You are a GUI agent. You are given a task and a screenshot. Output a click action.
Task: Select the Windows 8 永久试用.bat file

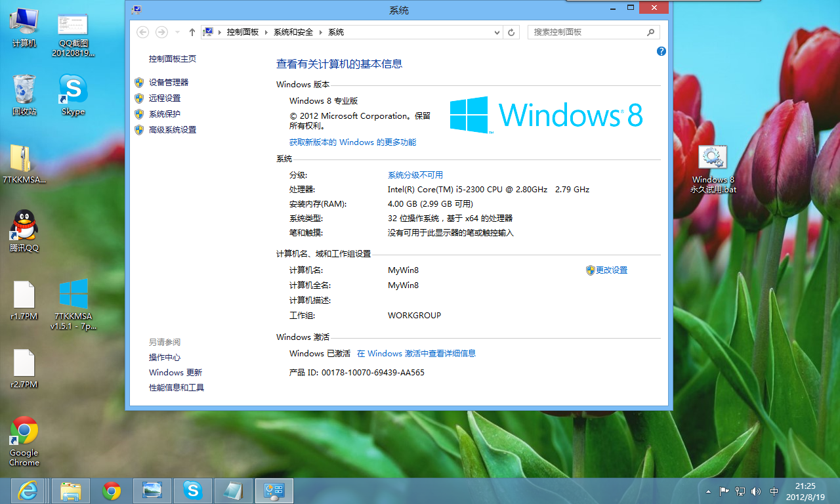[713, 169]
